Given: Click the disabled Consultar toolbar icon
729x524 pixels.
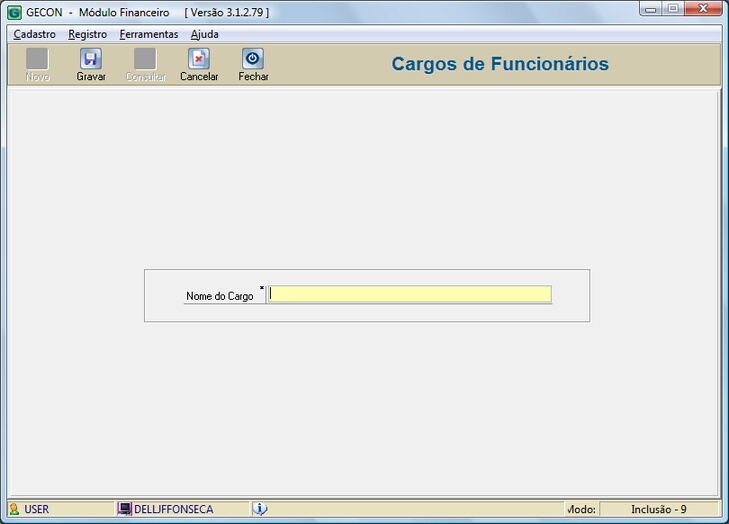Looking at the screenshot, I should 145,59.
